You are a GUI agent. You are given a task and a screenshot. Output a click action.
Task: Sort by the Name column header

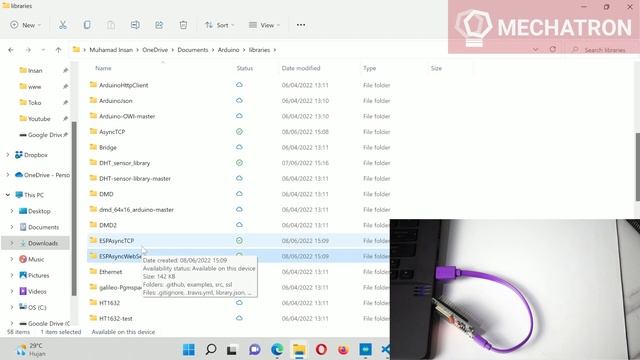point(103,68)
